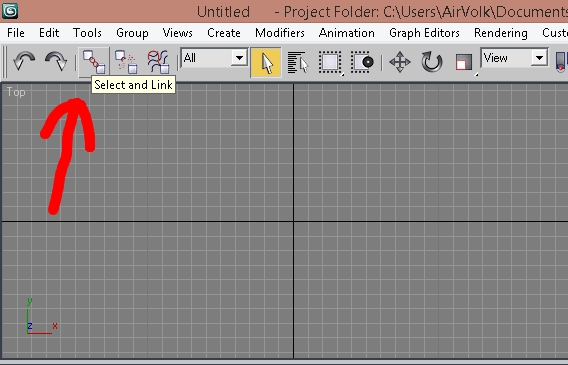Click the Redo arrow icon
Screen dimensions: 568x365
[x=56, y=62]
